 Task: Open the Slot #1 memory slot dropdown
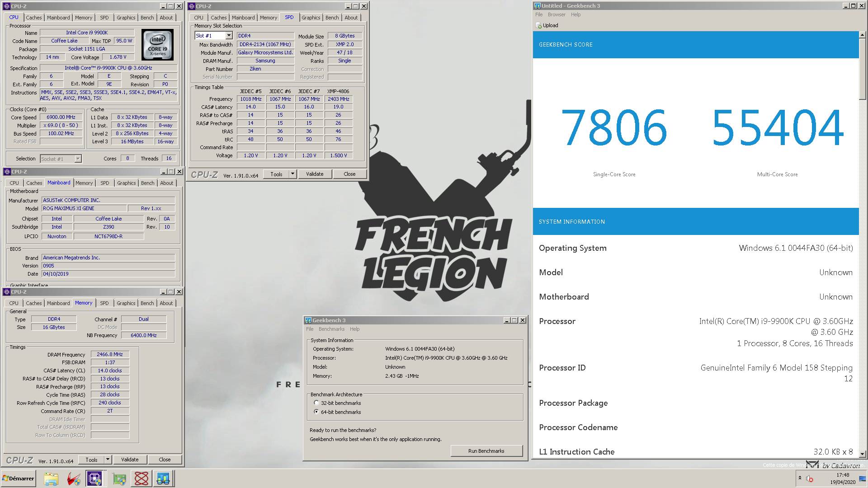click(229, 36)
